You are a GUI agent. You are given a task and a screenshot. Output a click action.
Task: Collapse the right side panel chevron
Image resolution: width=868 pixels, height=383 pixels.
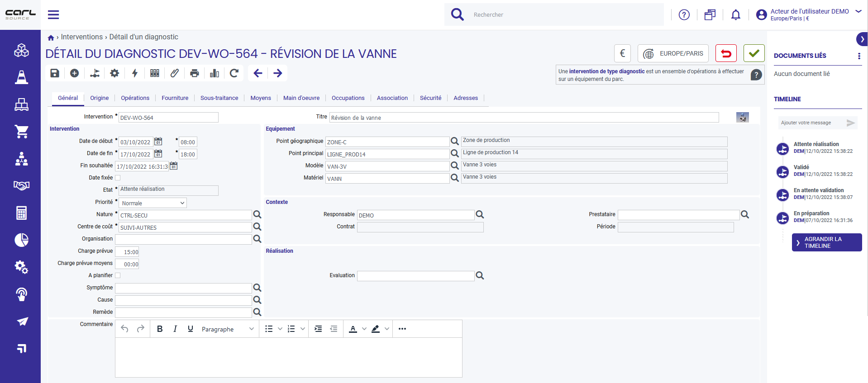pos(862,39)
